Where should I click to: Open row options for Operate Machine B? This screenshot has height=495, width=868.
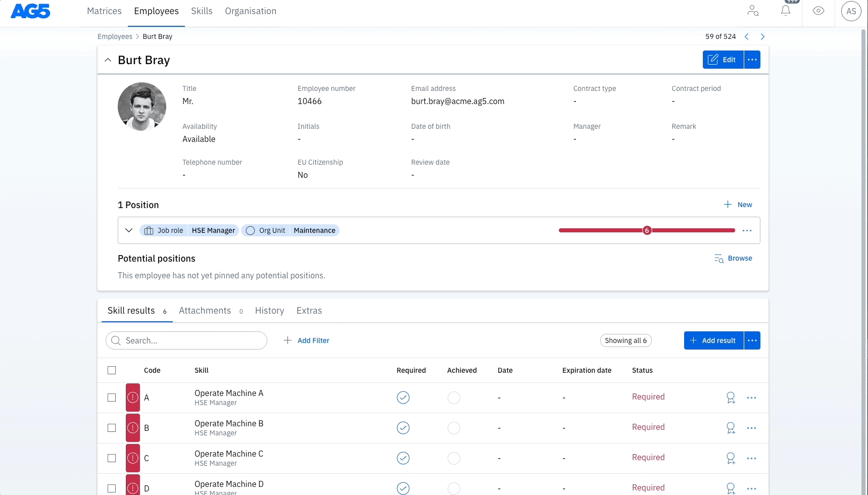tap(751, 428)
